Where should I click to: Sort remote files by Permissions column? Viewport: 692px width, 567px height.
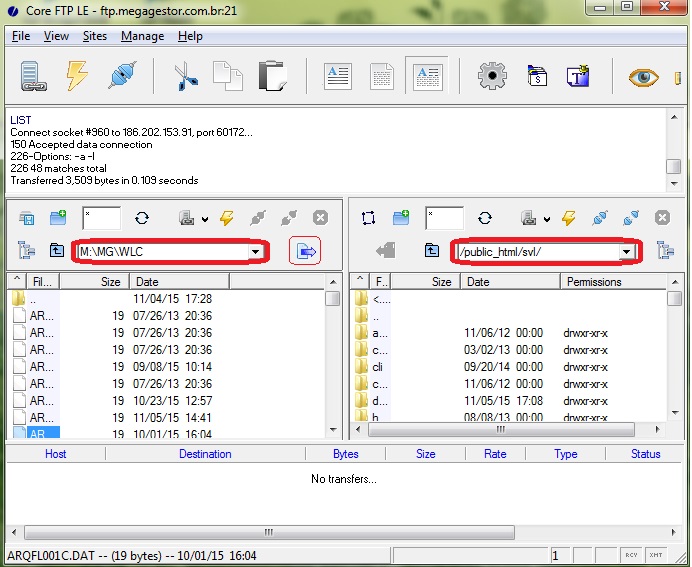click(x=594, y=282)
